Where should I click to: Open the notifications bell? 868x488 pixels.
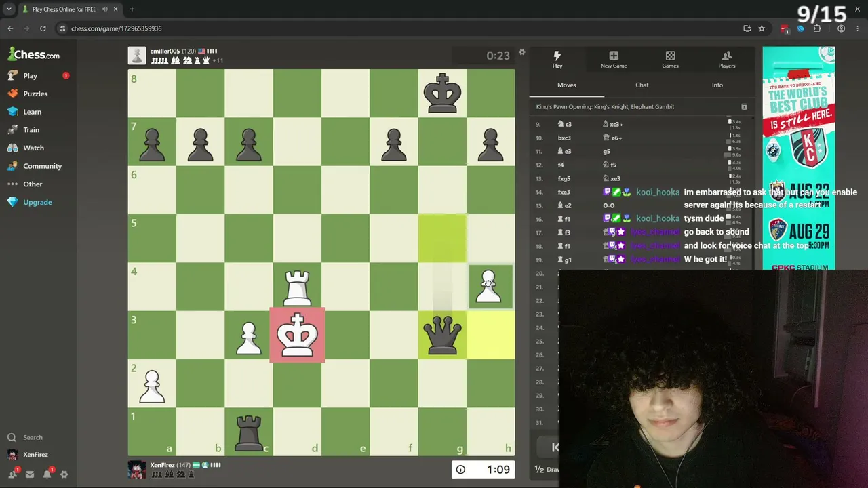(x=47, y=474)
